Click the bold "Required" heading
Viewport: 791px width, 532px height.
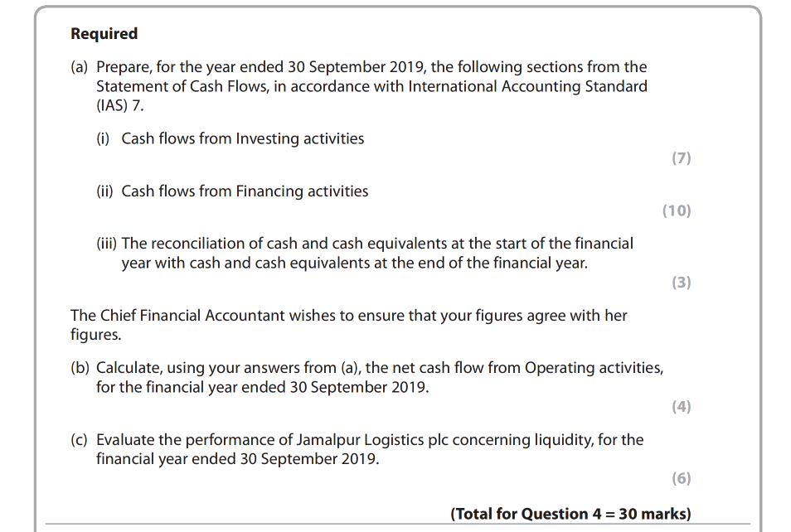104,34
